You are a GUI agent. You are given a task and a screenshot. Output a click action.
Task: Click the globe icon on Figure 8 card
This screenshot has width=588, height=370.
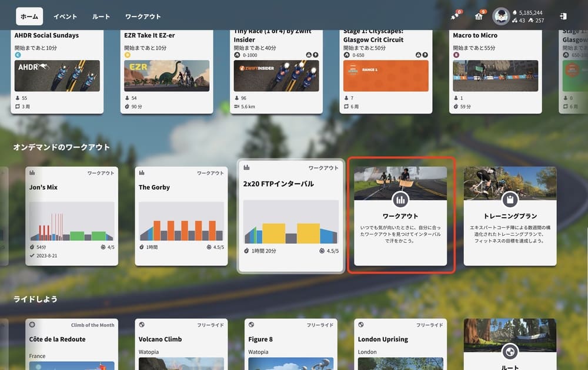[251, 325]
